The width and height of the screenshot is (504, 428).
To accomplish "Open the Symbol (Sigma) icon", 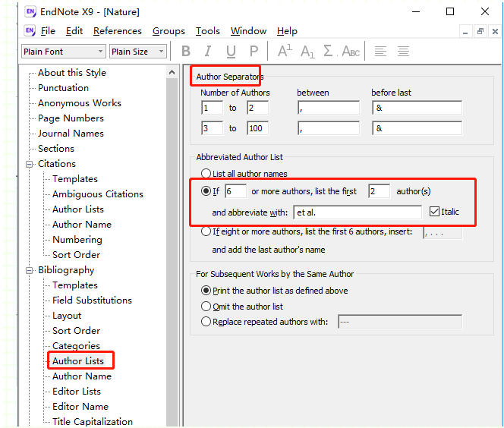I will point(328,51).
